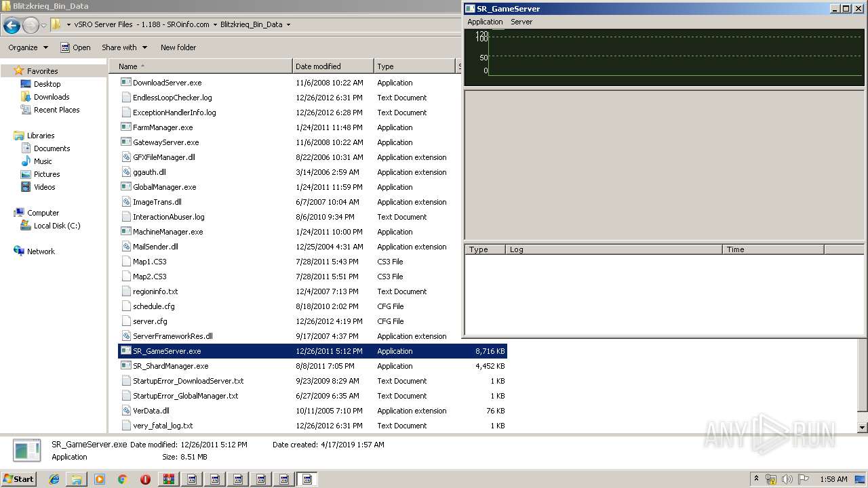Click the volume speaker tray icon
The width and height of the screenshot is (868, 488).
(787, 479)
